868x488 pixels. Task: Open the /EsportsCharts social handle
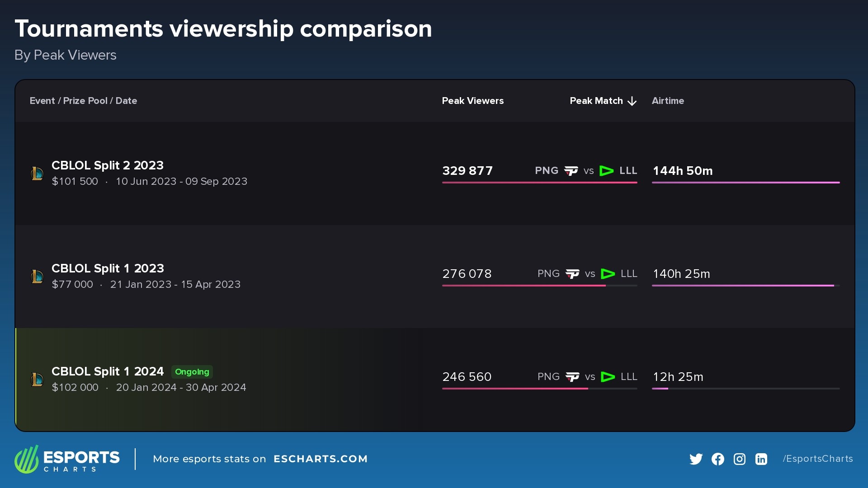coord(818,459)
